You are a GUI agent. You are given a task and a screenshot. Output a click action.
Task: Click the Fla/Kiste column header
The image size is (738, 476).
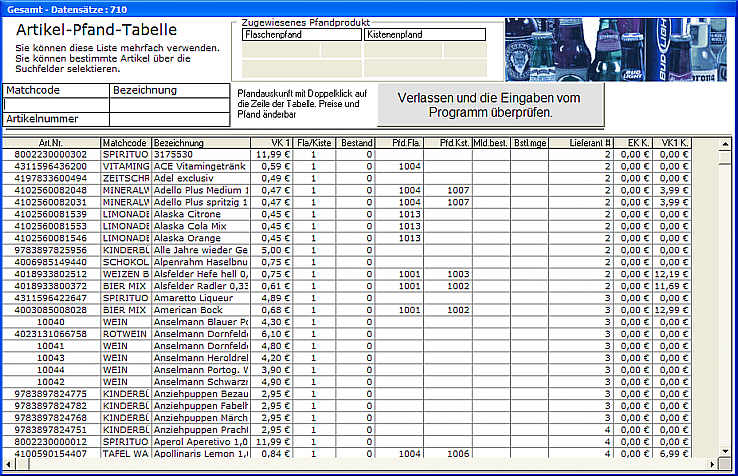point(313,143)
